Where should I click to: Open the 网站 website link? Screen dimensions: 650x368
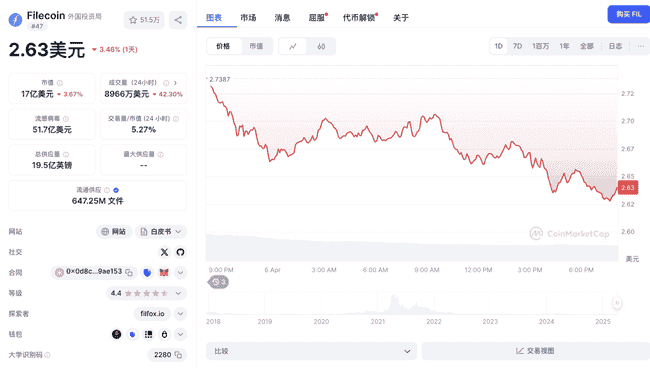[x=114, y=232]
